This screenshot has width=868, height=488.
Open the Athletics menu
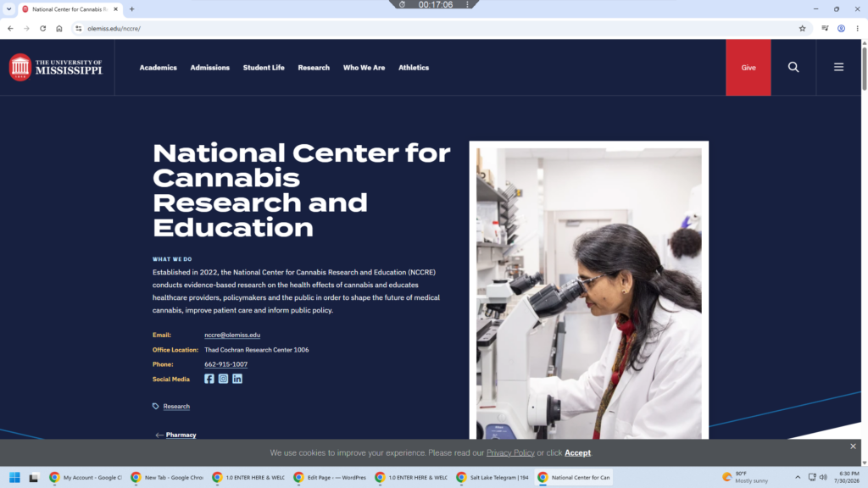click(414, 68)
